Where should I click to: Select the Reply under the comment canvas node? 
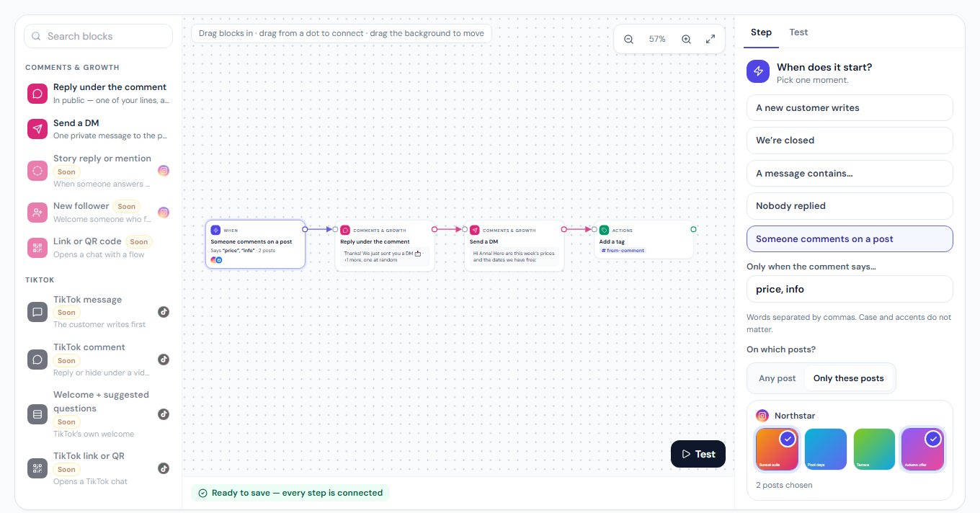coord(385,246)
